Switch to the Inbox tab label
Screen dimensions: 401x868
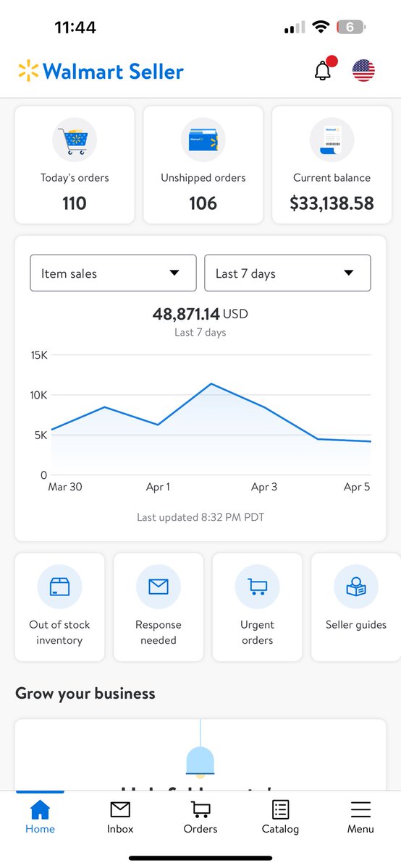[120, 829]
